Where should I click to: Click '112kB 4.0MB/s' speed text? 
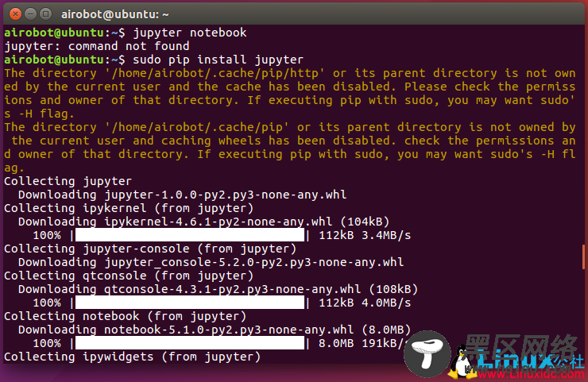point(365,303)
